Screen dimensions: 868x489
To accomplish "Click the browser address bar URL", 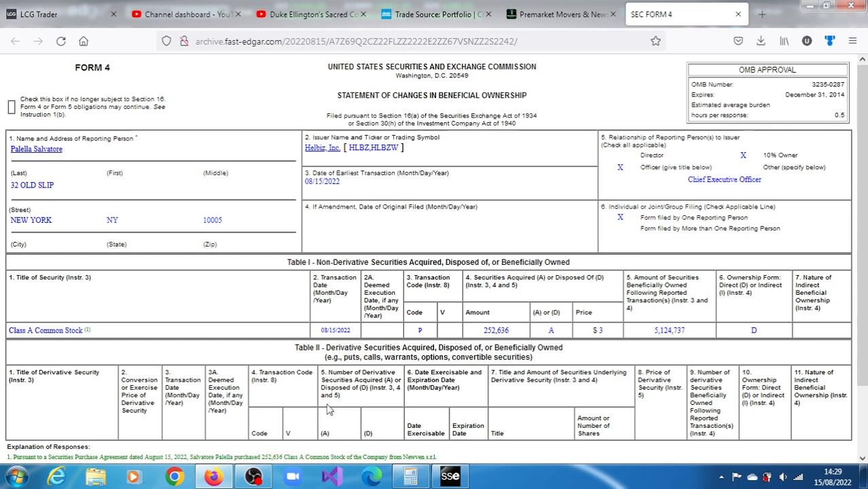I will pos(356,41).
